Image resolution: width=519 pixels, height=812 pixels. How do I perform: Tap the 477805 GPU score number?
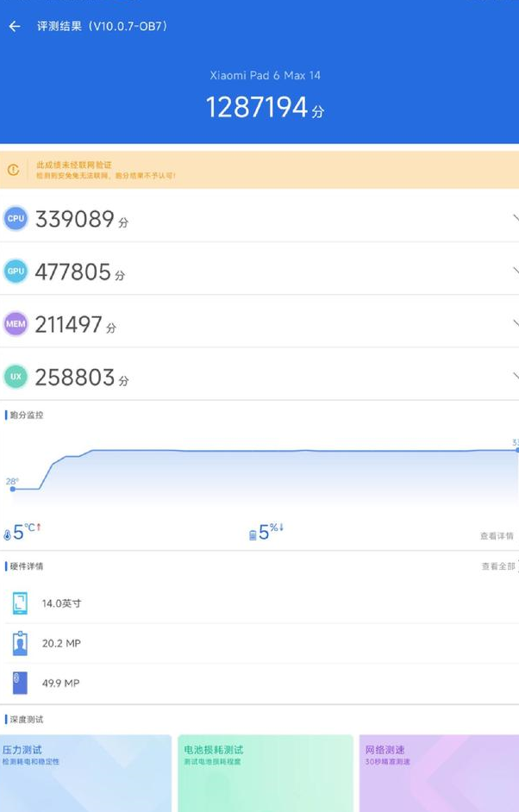[73, 272]
